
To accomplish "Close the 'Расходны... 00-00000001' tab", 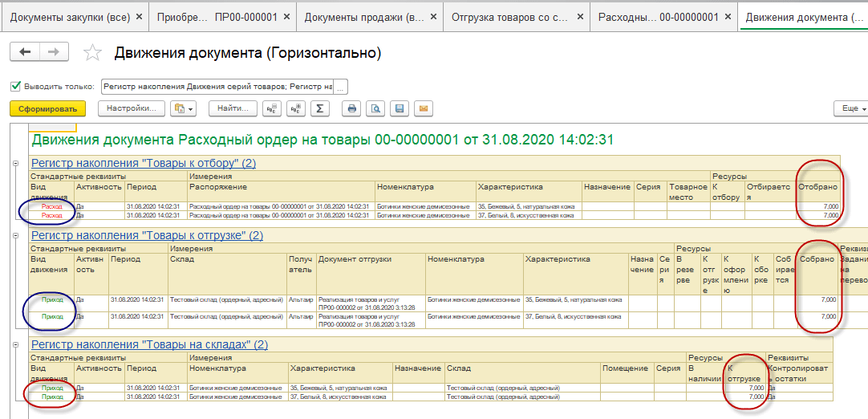I will tap(728, 17).
